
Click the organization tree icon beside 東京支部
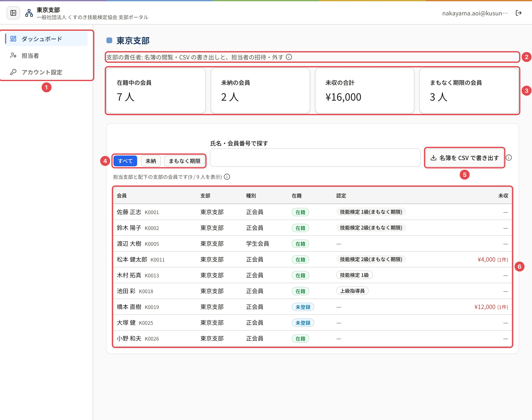pyautogui.click(x=29, y=13)
